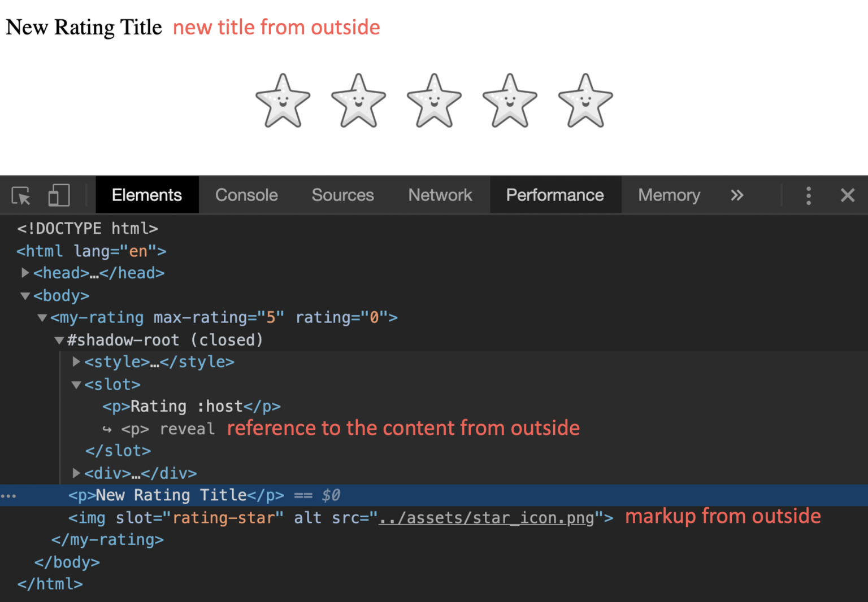Expand the head element
Viewport: 868px width, 602px height.
pos(25,273)
